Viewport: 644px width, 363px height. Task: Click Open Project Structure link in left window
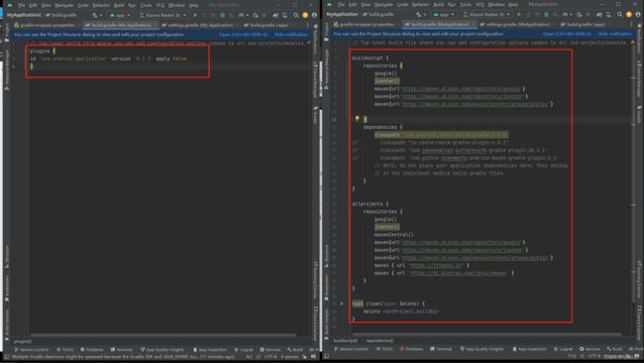244,35
